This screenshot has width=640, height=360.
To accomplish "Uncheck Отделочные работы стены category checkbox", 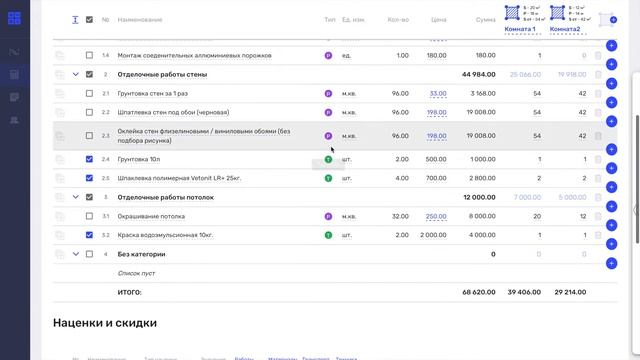I will [x=89, y=74].
